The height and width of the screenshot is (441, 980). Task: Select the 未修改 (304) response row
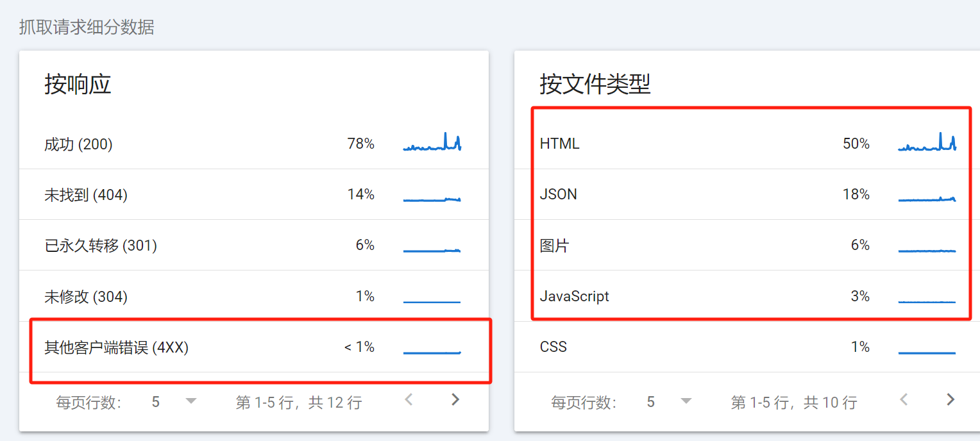[192, 296]
